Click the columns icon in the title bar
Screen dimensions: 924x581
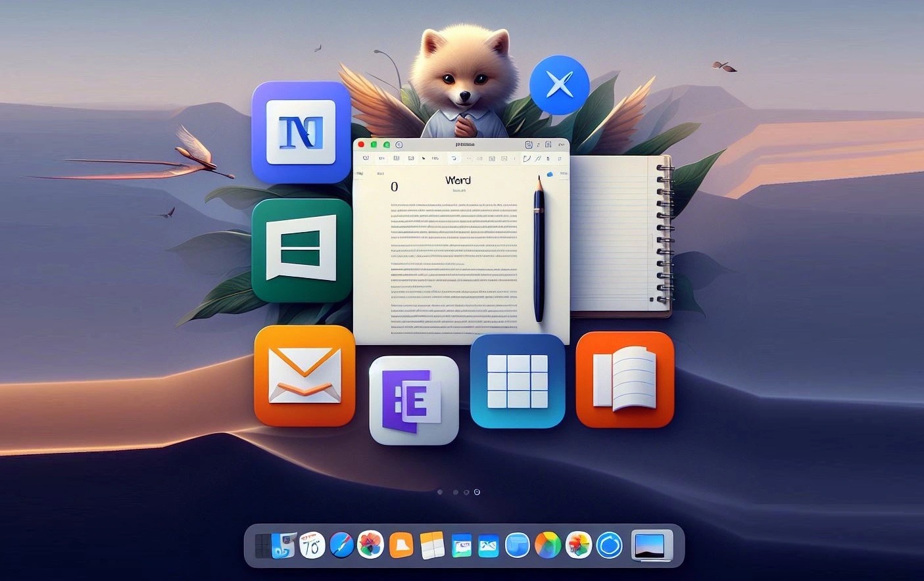point(548,145)
